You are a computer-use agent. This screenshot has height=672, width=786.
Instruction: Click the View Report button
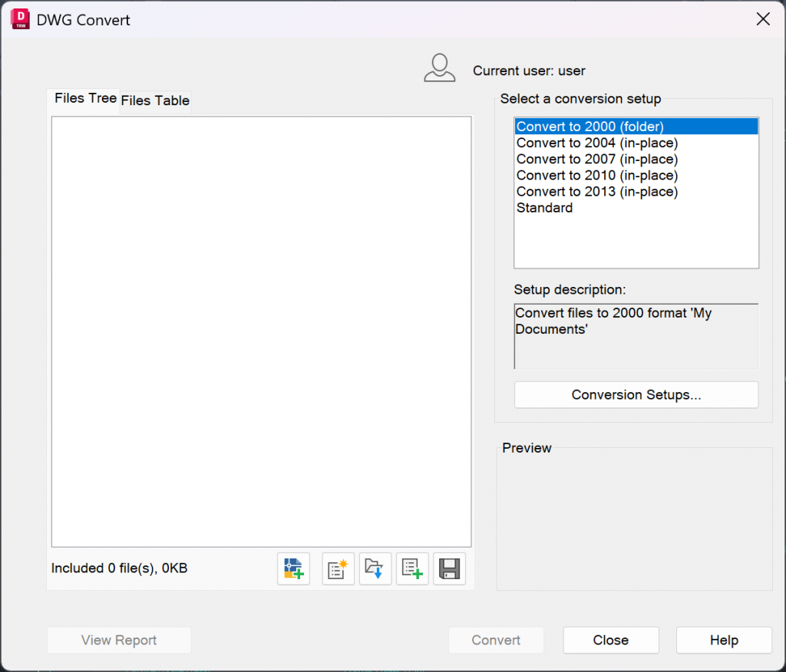coord(119,640)
